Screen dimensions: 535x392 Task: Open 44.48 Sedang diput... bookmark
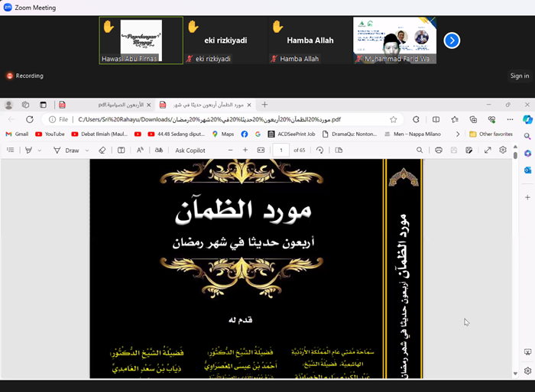(x=177, y=134)
